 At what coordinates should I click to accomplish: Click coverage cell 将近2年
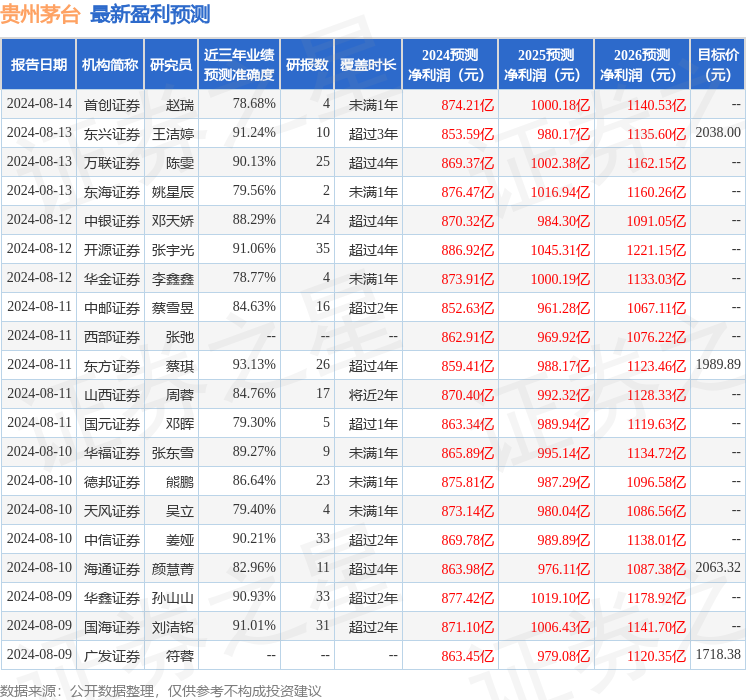373,395
